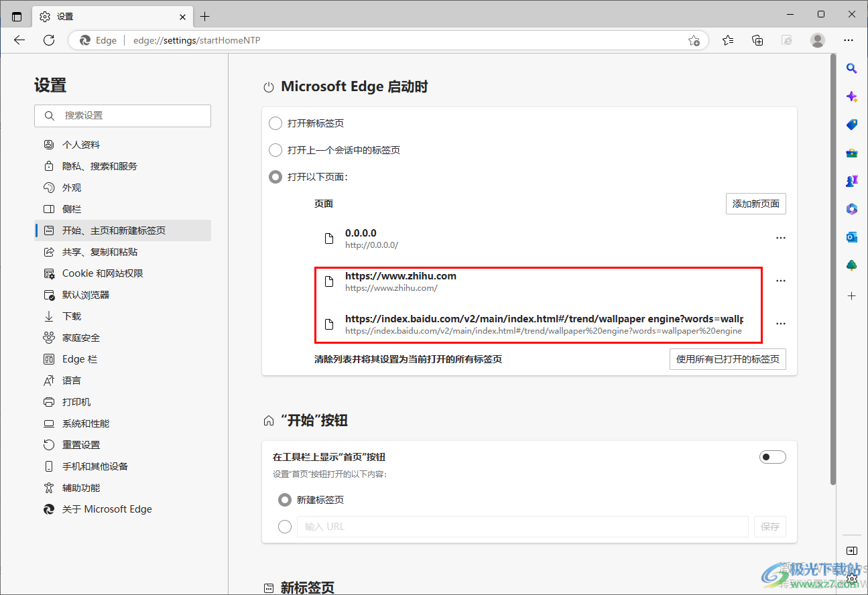The image size is (868, 595).
Task: Click the 搜索设置 search box
Action: click(123, 116)
